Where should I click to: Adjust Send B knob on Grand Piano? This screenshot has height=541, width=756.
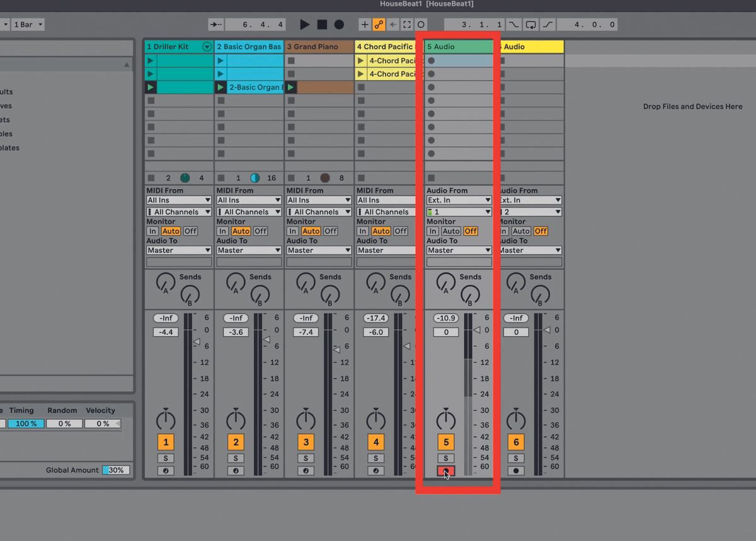[x=329, y=294]
